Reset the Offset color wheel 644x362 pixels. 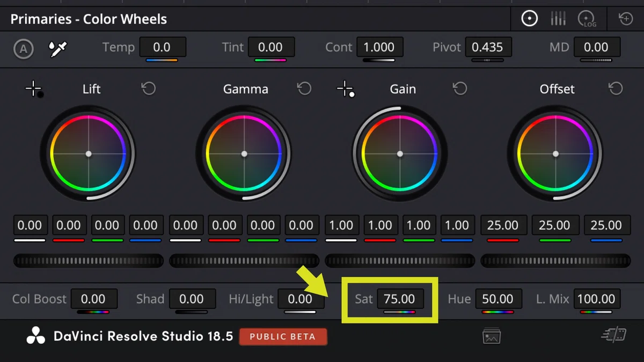(x=616, y=88)
